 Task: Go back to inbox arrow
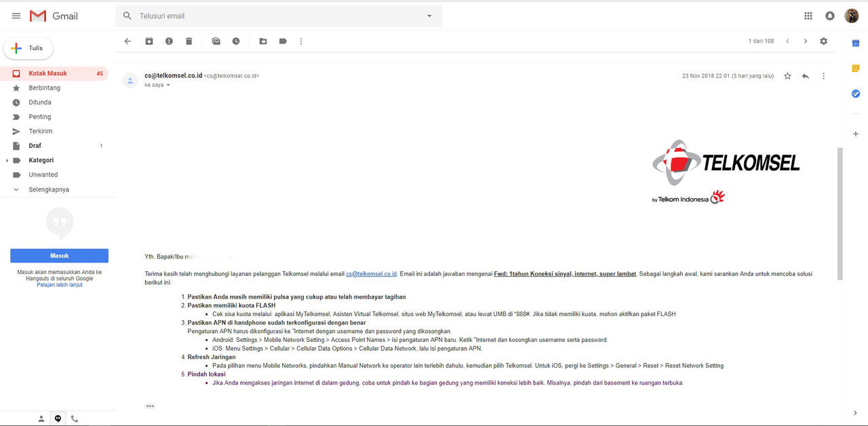tap(127, 41)
